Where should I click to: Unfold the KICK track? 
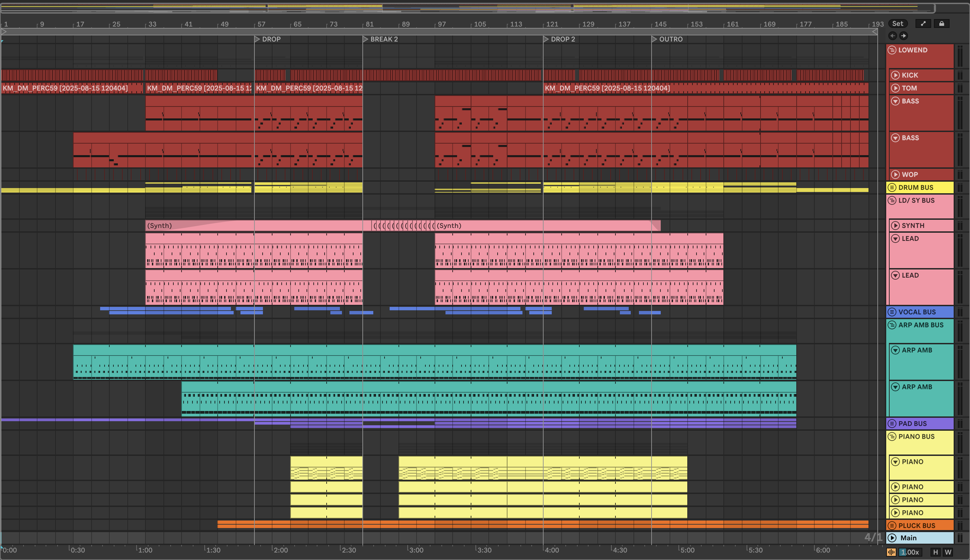click(x=895, y=75)
